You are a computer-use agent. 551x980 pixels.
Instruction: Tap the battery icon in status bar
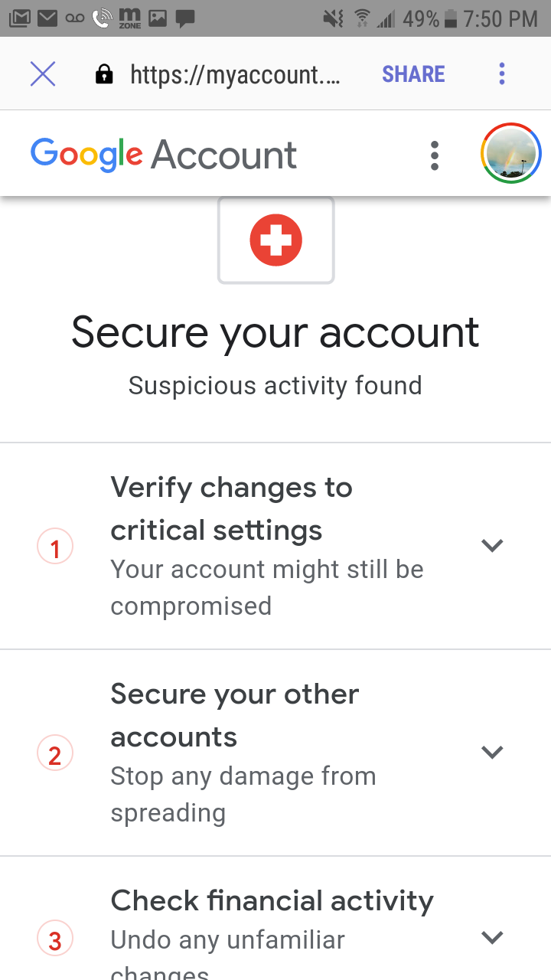click(x=452, y=18)
